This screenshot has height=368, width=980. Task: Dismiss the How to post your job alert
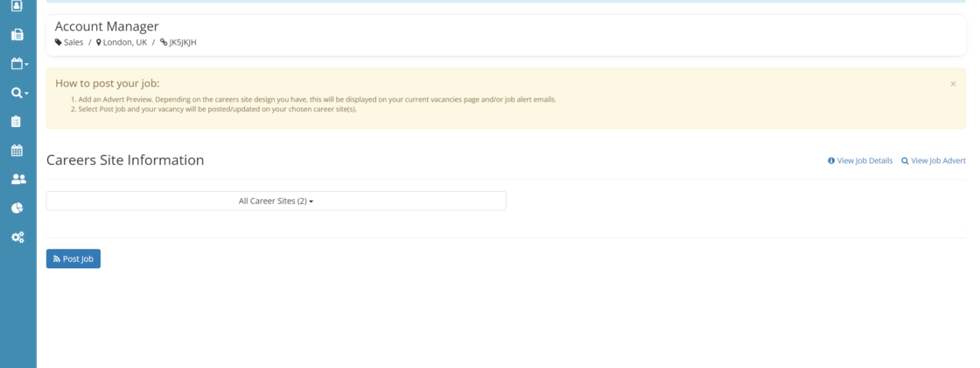(x=953, y=84)
